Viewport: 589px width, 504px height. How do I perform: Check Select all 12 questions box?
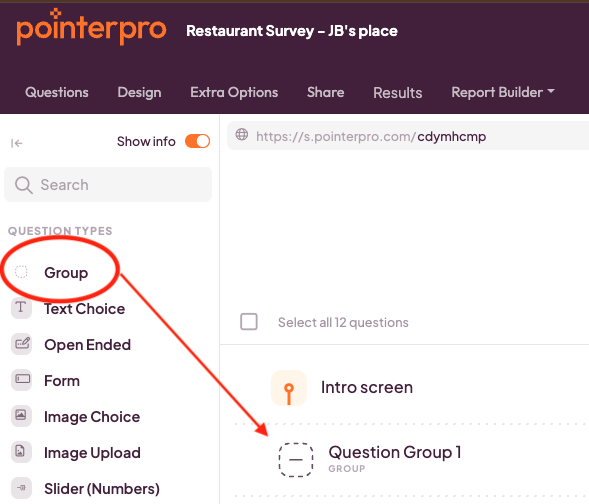pos(249,322)
